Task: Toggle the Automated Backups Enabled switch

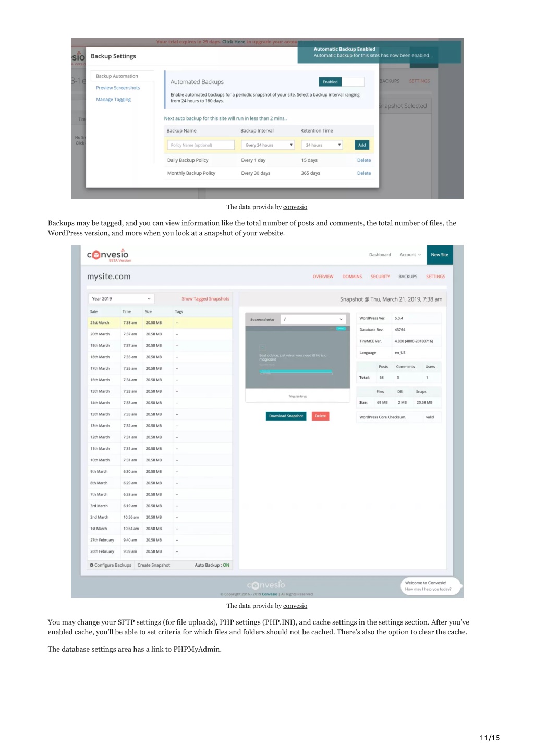Action: (341, 82)
